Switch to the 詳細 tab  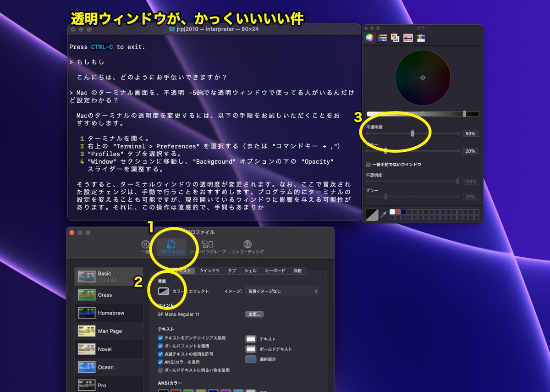tap(297, 271)
